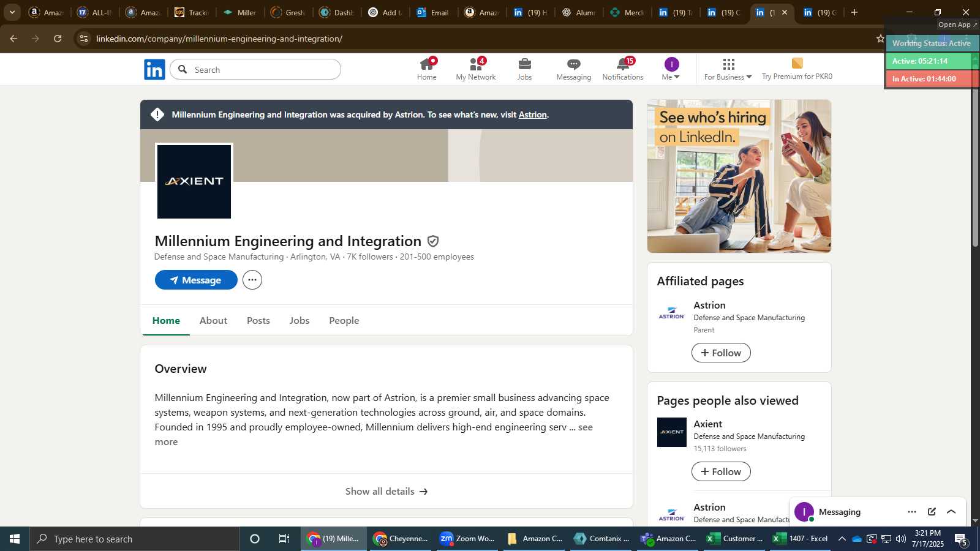Open the Me profile menu
The height and width of the screenshot is (551, 980).
671,69
